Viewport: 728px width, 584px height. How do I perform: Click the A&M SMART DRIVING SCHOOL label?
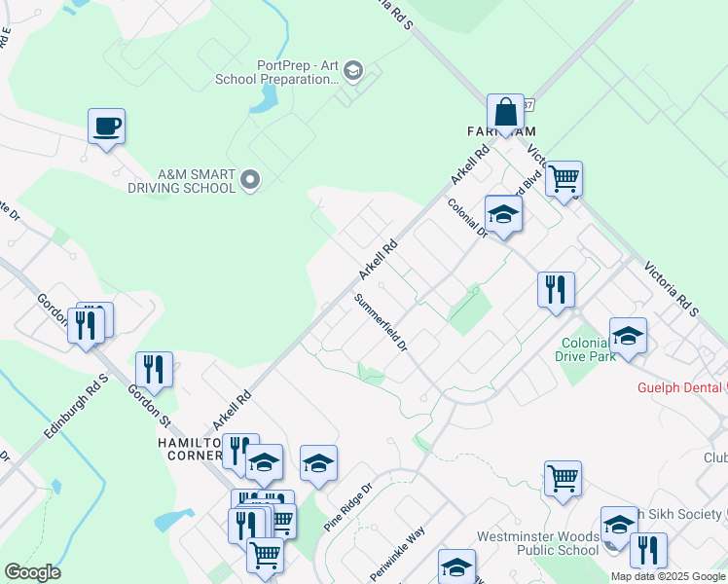click(x=182, y=181)
